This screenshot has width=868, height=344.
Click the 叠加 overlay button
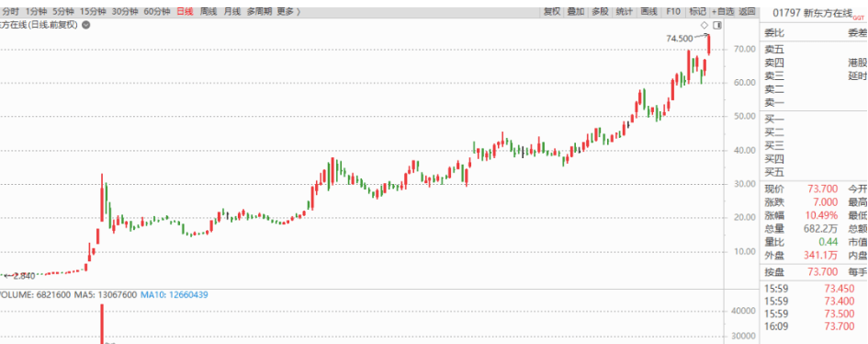576,11
